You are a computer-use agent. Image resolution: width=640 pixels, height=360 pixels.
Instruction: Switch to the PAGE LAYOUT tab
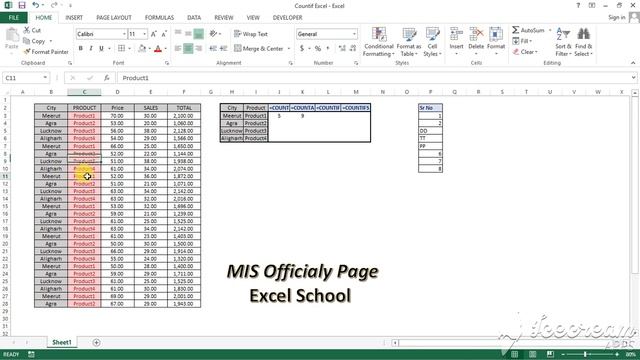114,18
